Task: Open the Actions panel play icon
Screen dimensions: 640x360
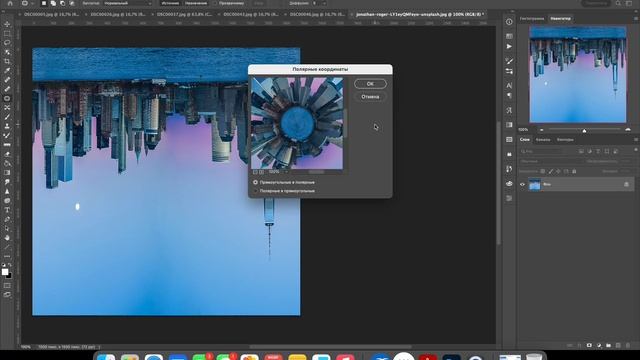Action: point(509,47)
